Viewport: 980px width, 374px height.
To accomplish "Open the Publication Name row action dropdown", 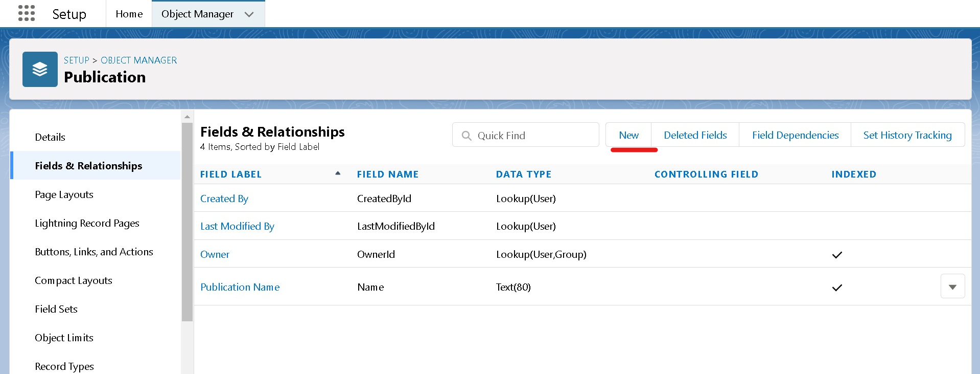I will 952,287.
